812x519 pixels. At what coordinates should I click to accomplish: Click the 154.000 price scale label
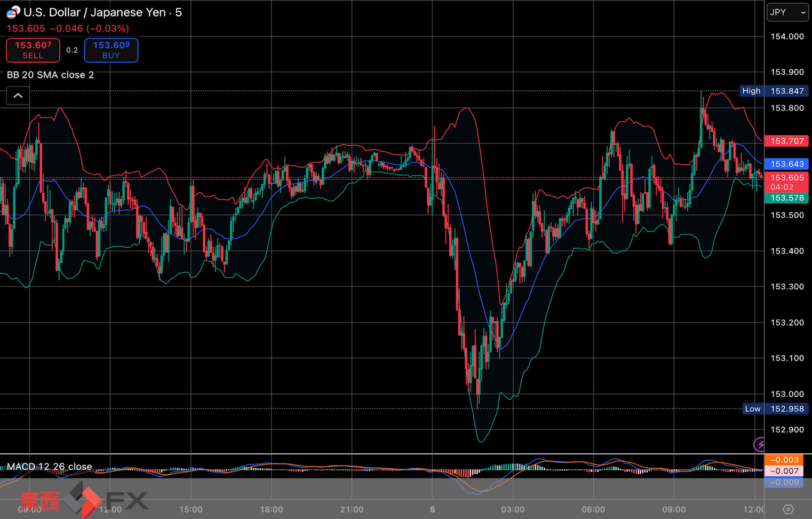click(x=787, y=36)
